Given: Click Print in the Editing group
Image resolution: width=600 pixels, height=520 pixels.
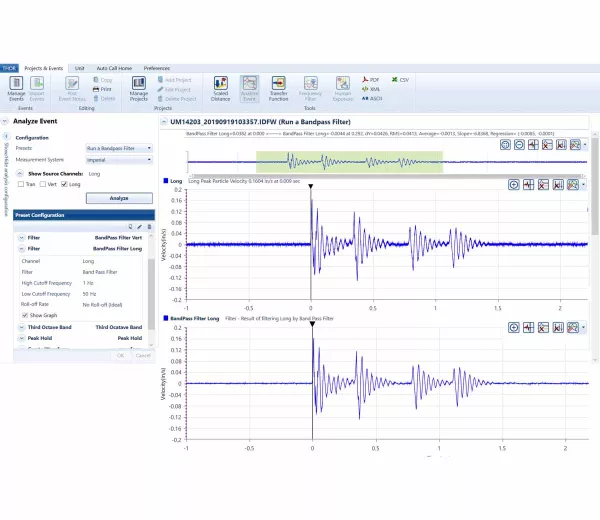Looking at the screenshot, I should [102, 89].
